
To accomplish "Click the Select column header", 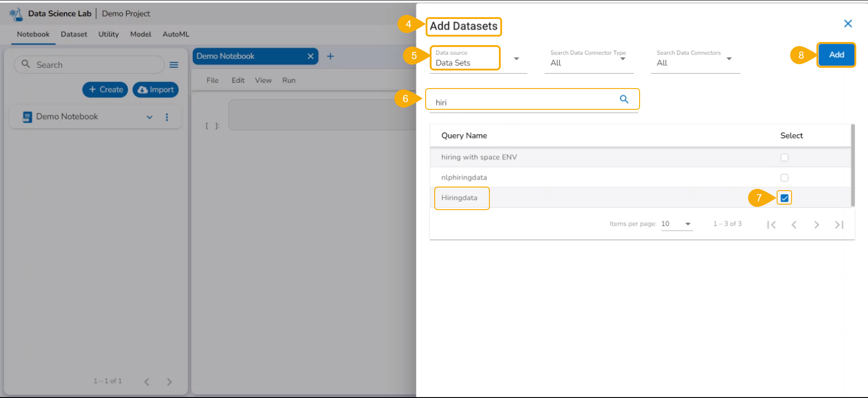I will (x=792, y=136).
